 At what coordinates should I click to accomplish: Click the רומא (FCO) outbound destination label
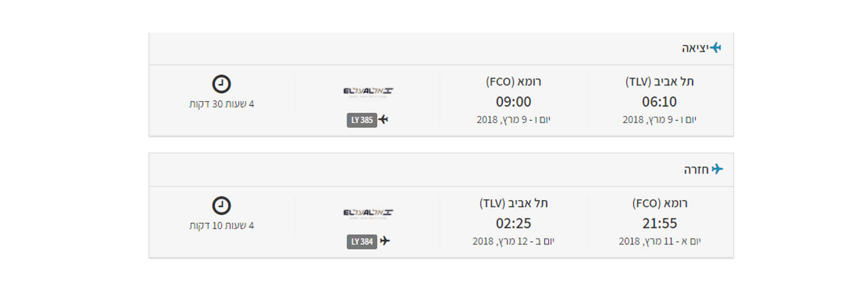(514, 82)
